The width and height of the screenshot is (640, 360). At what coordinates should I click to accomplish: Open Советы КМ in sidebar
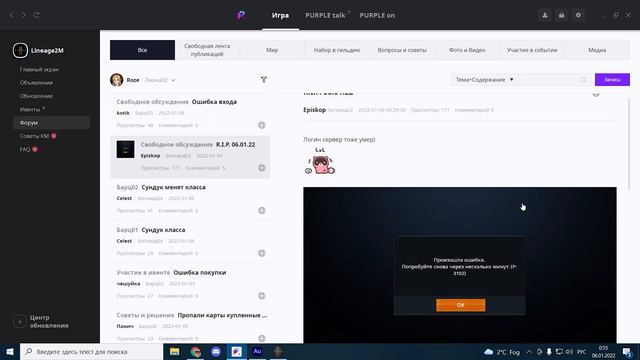[34, 136]
